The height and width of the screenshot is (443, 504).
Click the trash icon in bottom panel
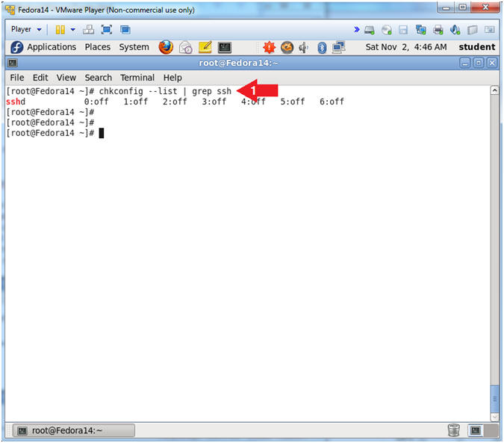point(453,430)
